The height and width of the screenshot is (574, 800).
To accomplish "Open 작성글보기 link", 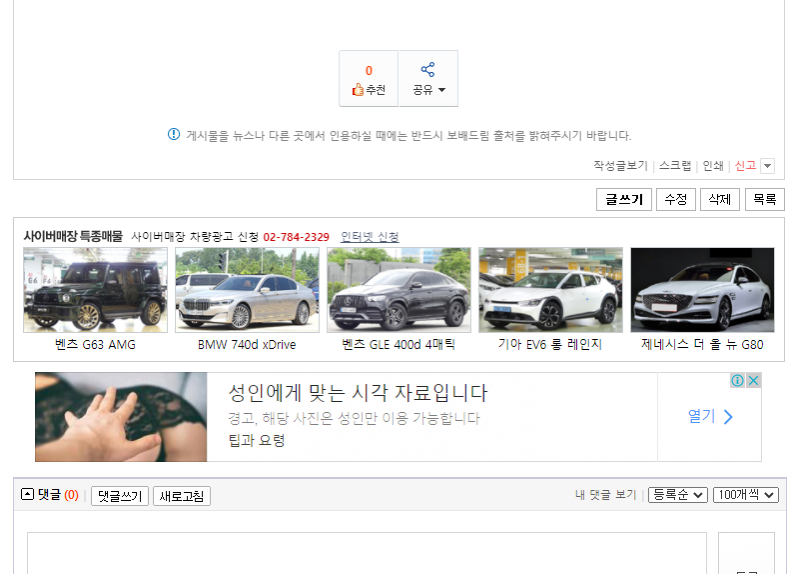I will (620, 165).
